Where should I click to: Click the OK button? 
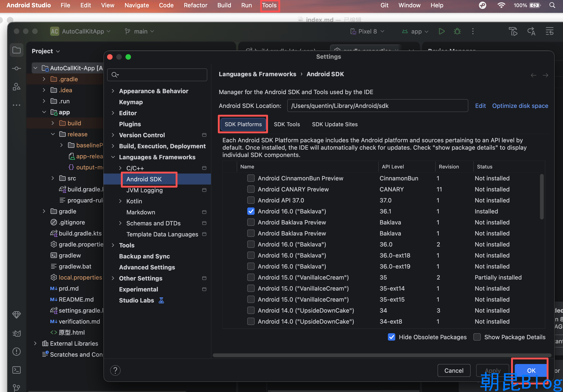point(531,370)
